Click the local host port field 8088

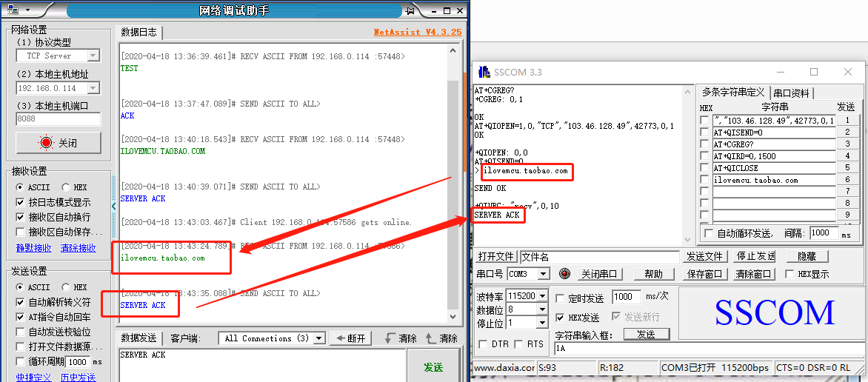coord(59,119)
